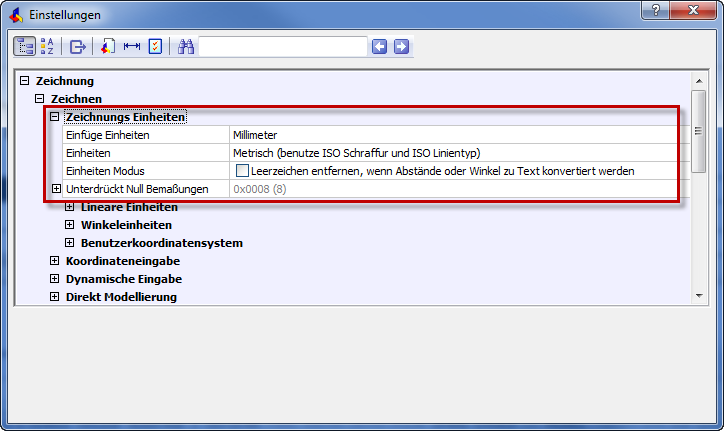This screenshot has width=724, height=431.
Task: Go to next search result arrow
Action: coord(401,47)
